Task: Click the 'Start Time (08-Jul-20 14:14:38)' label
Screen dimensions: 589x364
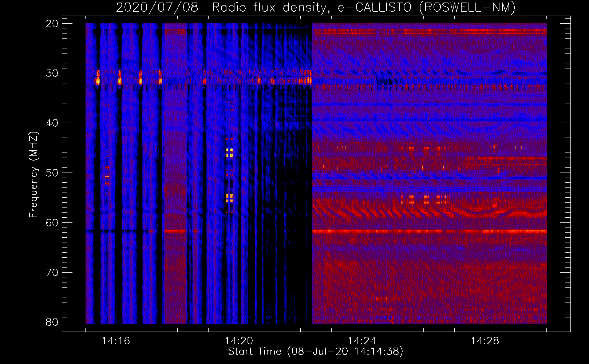Action: pos(316,352)
